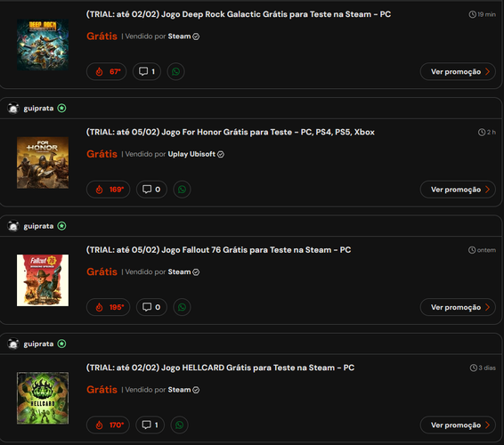Upvote Fallout 76 deal with flame 195°
This screenshot has width=504, height=445.
(109, 307)
